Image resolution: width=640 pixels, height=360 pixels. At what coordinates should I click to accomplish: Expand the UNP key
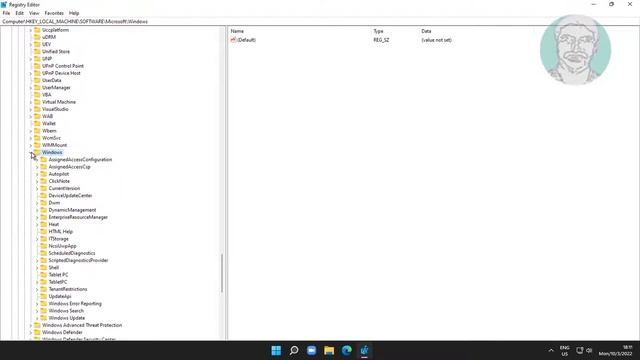coord(31,59)
